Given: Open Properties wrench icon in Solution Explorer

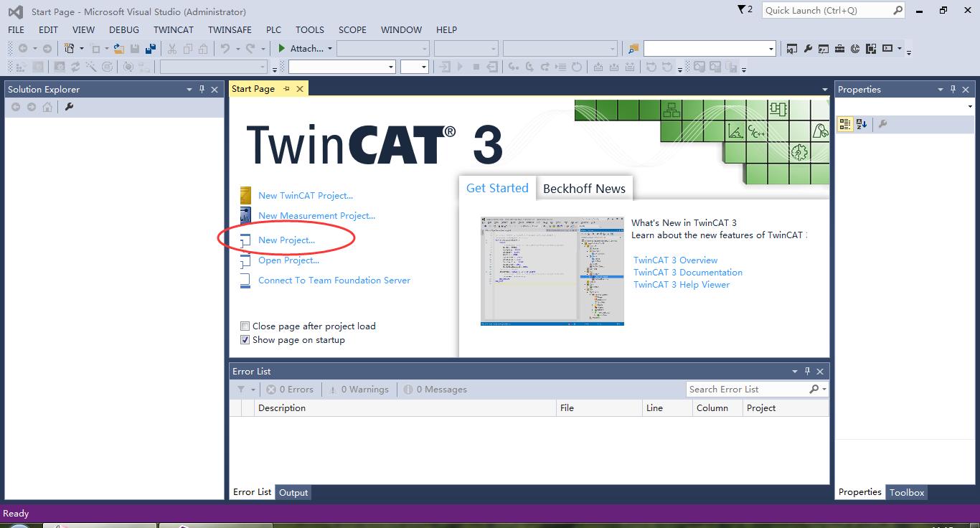Looking at the screenshot, I should (70, 107).
